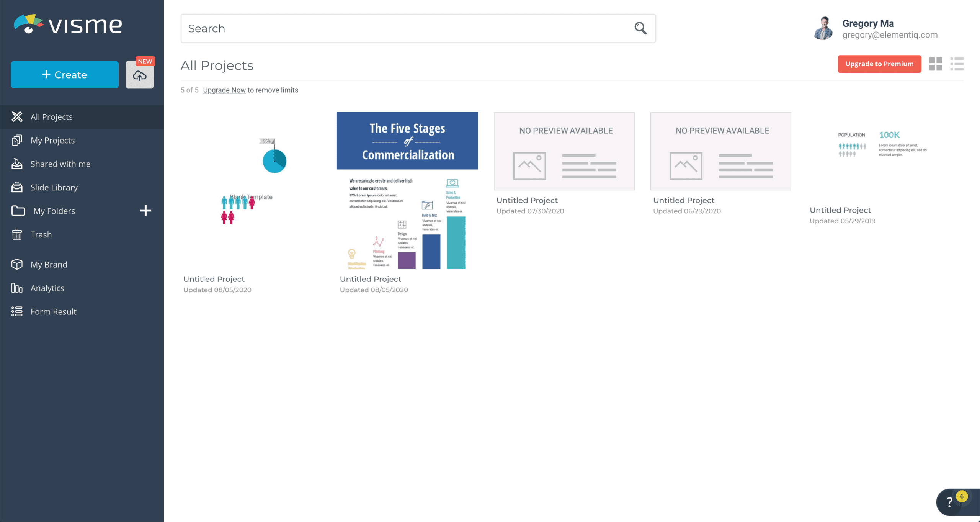Click the Create button

64,74
